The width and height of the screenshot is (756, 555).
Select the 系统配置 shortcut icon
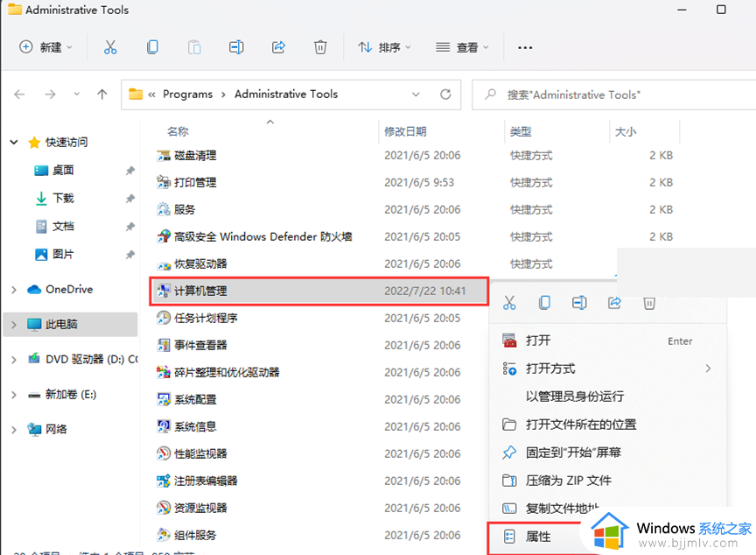(x=164, y=399)
